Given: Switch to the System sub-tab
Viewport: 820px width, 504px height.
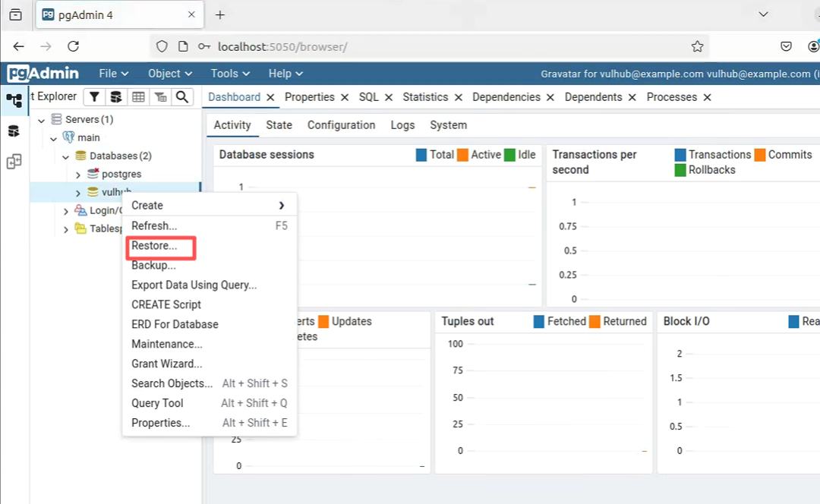Looking at the screenshot, I should [x=448, y=125].
